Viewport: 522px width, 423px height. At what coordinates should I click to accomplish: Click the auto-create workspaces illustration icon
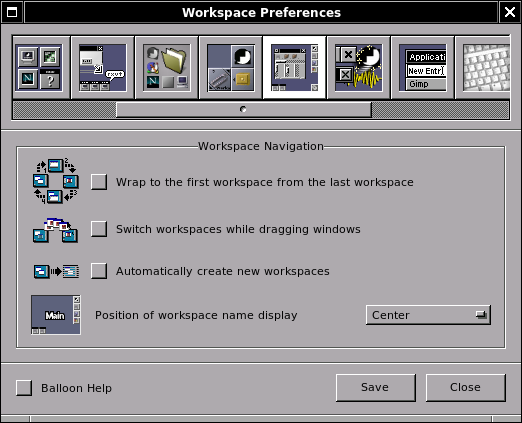[56, 271]
